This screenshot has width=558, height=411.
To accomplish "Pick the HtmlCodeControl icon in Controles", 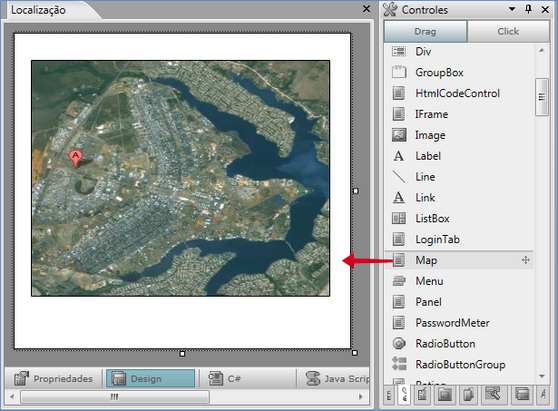I will pyautogui.click(x=399, y=93).
